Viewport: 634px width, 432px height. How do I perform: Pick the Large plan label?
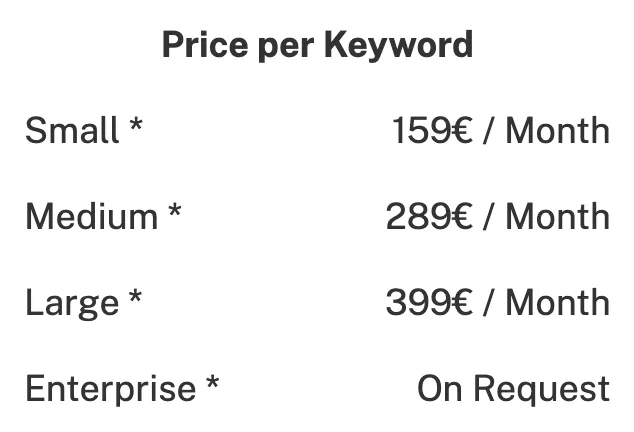click(72, 303)
